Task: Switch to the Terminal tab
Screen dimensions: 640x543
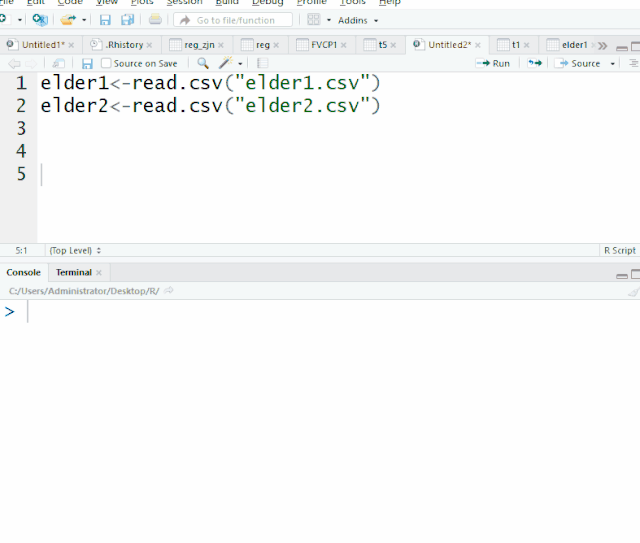Action: [73, 272]
